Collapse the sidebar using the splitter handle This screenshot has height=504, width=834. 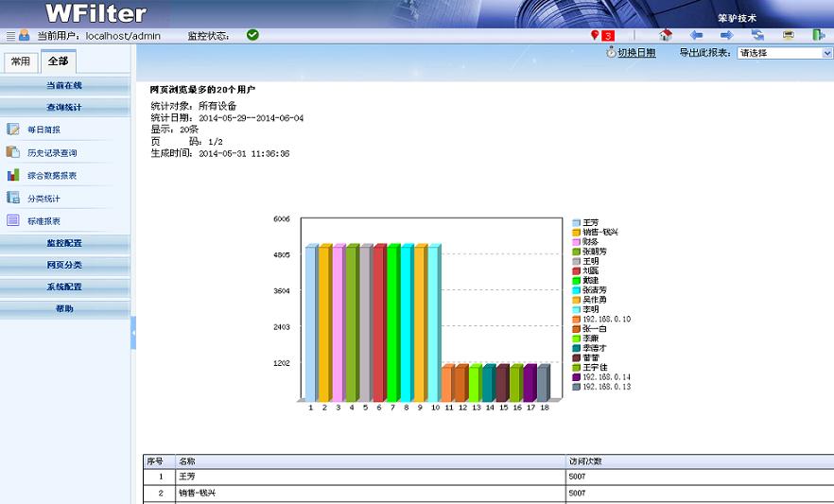pos(133,333)
